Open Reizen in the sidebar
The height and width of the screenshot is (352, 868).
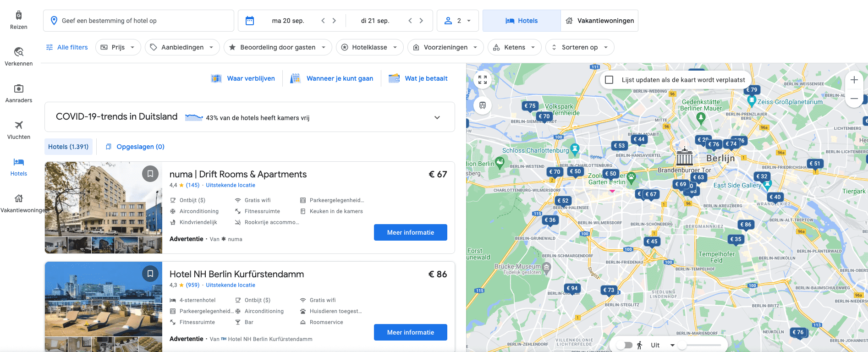(18, 21)
